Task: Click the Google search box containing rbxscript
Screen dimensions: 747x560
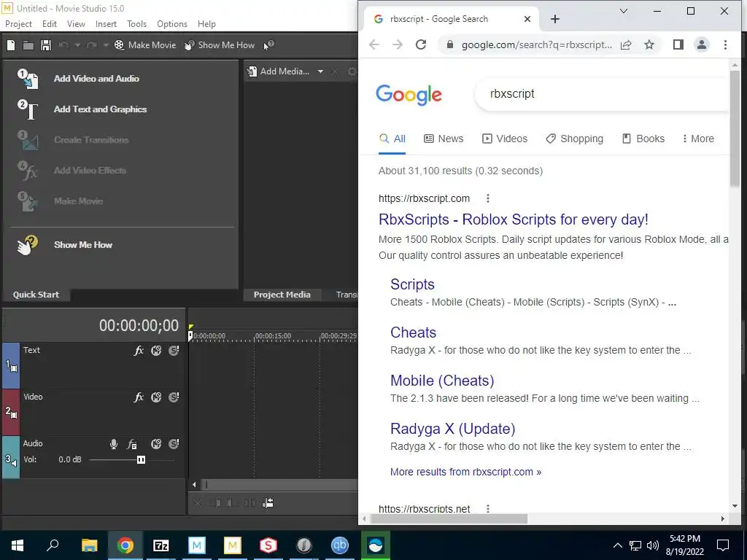Action: (x=603, y=94)
